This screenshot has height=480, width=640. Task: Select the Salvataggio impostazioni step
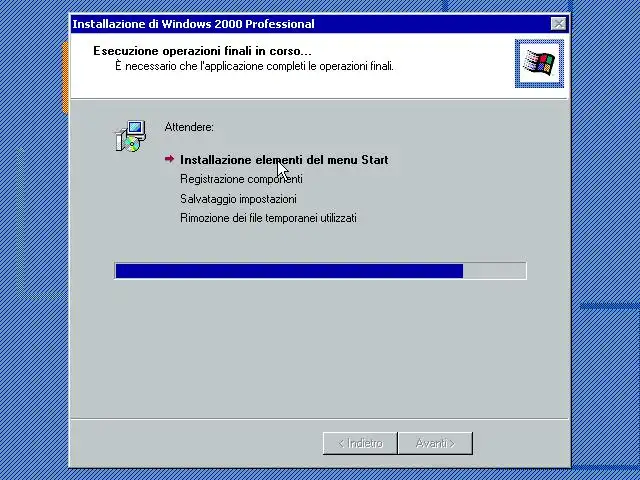238,199
